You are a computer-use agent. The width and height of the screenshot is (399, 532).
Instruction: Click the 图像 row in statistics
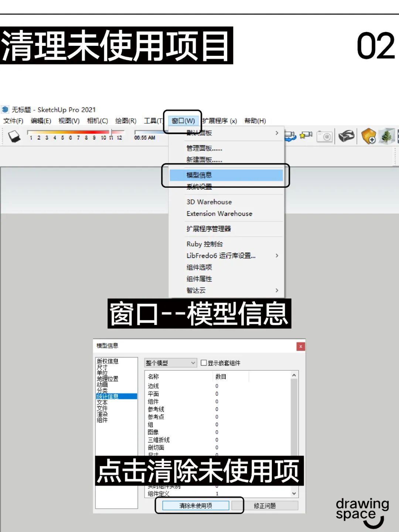218,432
